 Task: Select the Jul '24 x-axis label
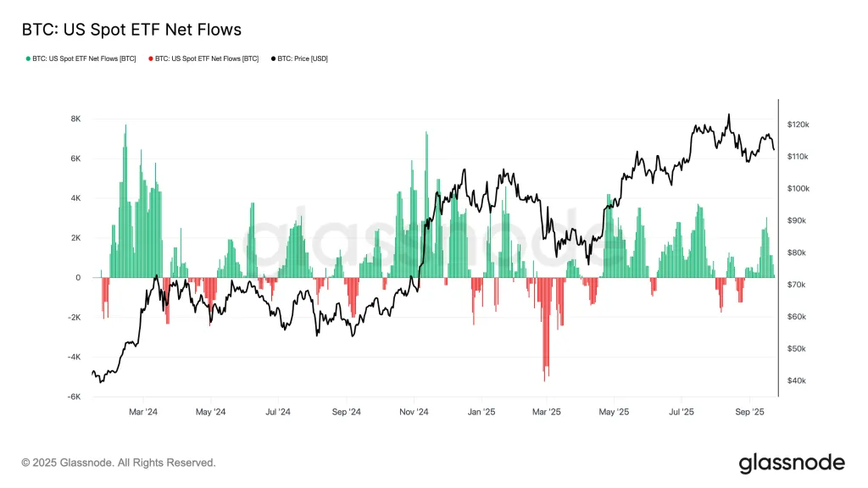(x=278, y=413)
